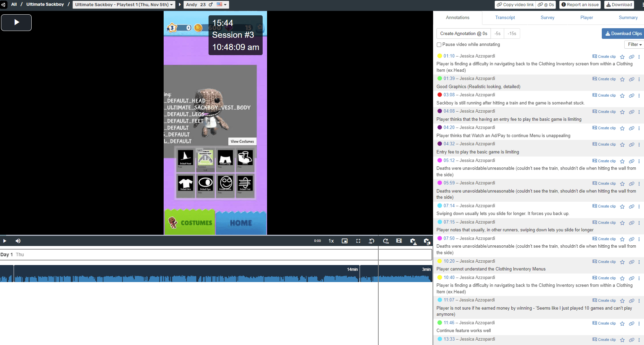Click the green color dot at 01:39
644x345 pixels.
[x=440, y=79]
